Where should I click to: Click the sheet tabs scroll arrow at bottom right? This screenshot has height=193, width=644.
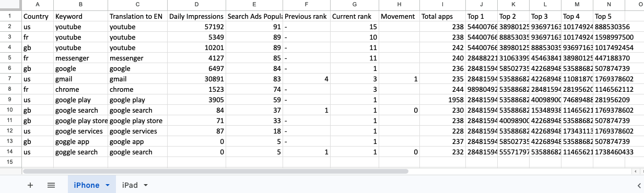coord(639,185)
